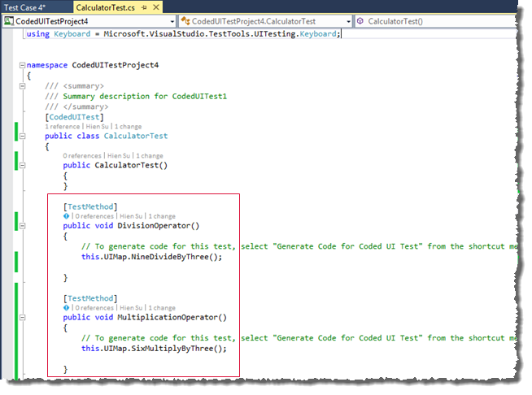This screenshot has width=532, height=395.
Task: Open '1 change' CodeLens above class CalculatorTest
Action: click(128, 127)
